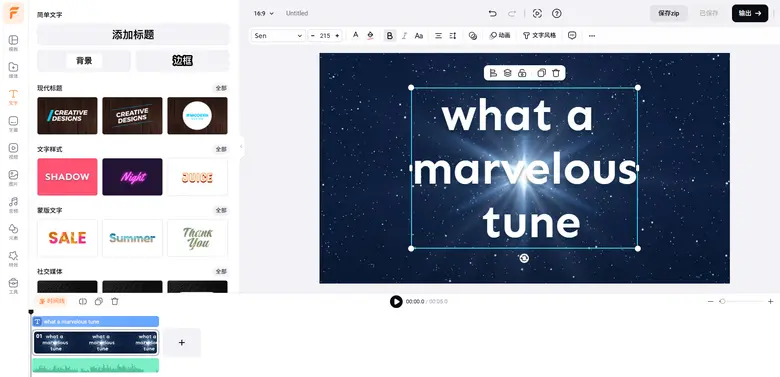Image resolution: width=780 pixels, height=377 pixels.
Task: Open the Audio music panel in sidebar
Action: pos(13,204)
